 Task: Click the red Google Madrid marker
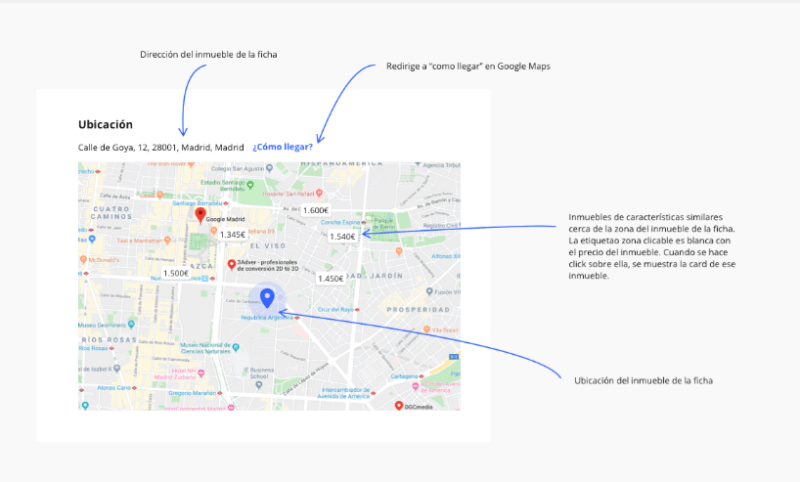click(x=199, y=215)
